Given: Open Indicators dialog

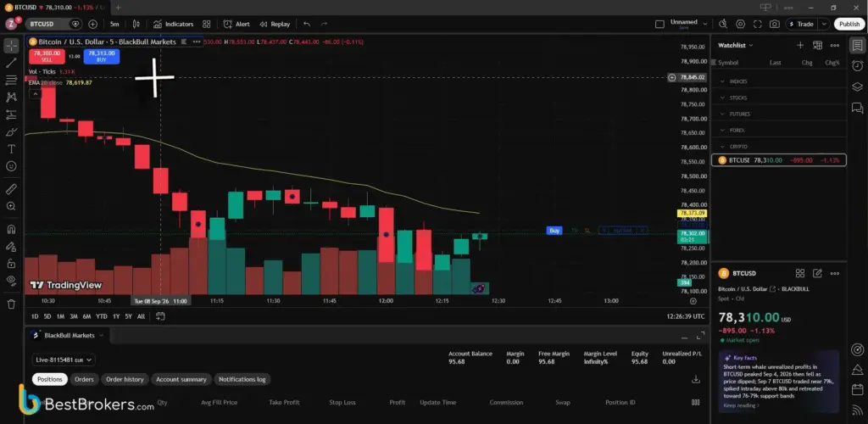Looking at the screenshot, I should coord(173,25).
